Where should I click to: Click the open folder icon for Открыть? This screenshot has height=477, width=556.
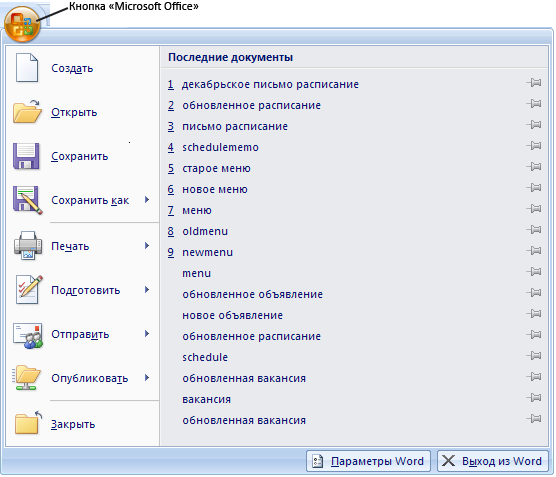click(x=27, y=112)
